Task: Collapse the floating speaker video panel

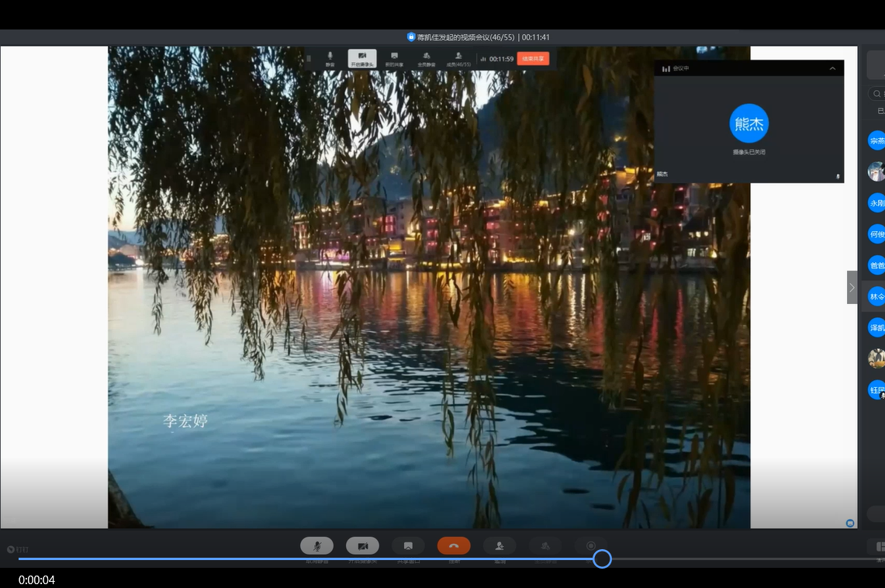Action: (832, 68)
